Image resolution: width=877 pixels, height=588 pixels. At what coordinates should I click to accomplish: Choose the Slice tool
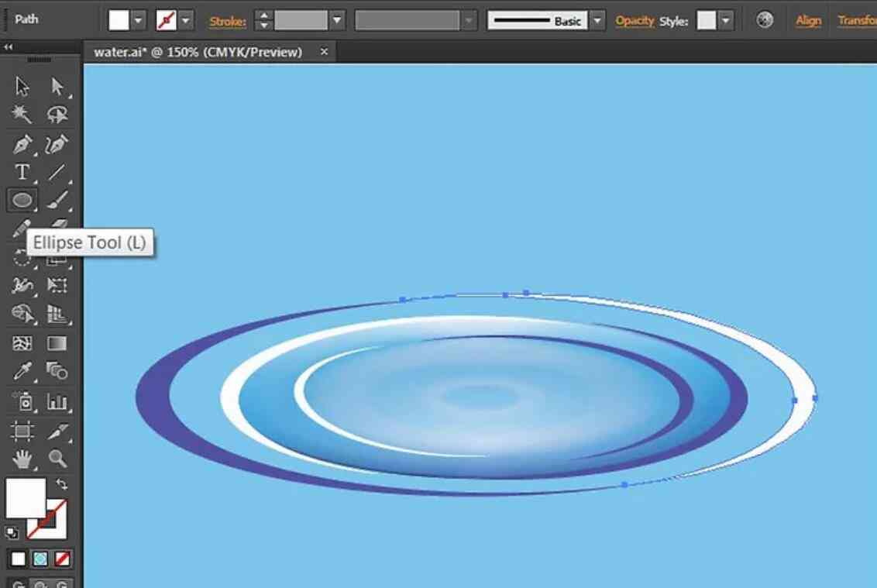tap(57, 431)
